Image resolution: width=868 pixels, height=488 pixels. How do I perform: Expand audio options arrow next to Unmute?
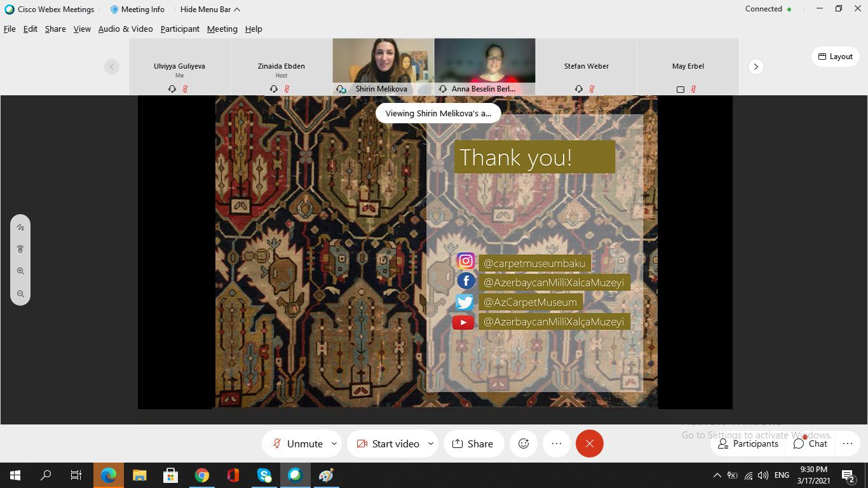tap(334, 444)
